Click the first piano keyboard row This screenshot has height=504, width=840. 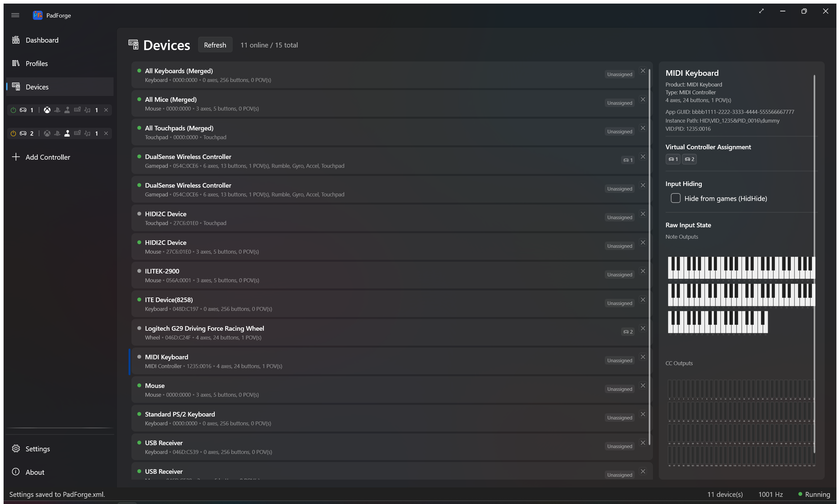click(741, 268)
